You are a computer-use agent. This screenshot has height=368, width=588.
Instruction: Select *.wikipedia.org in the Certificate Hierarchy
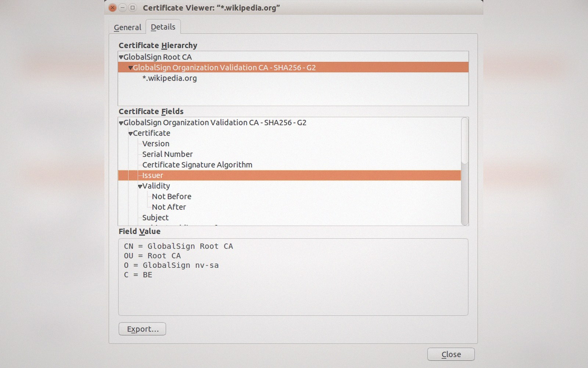(x=169, y=78)
